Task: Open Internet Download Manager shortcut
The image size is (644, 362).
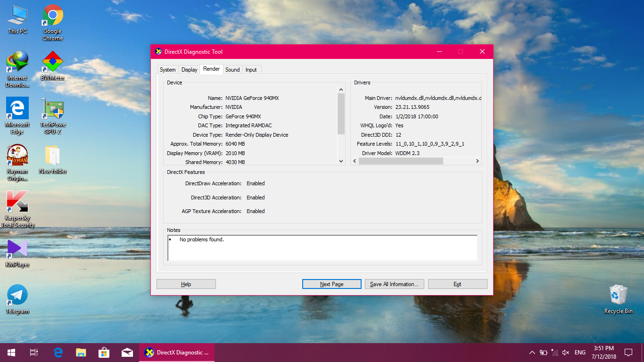Action: coord(17,69)
